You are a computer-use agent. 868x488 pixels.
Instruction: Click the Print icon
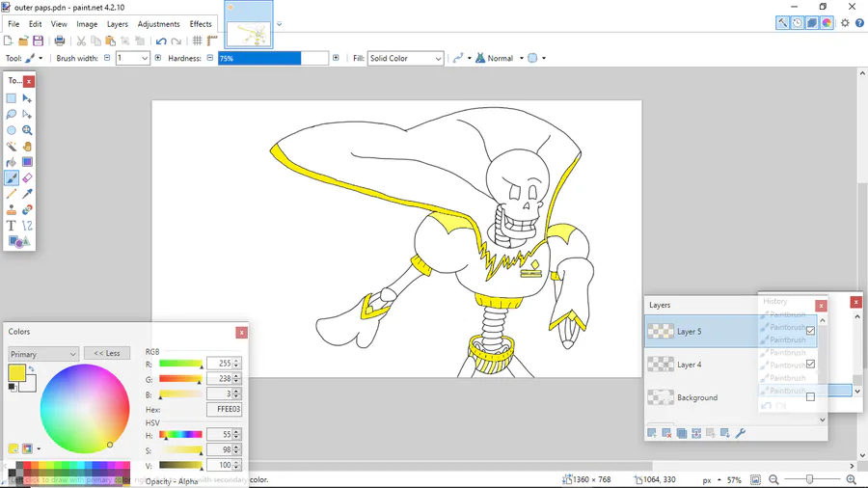tap(59, 41)
